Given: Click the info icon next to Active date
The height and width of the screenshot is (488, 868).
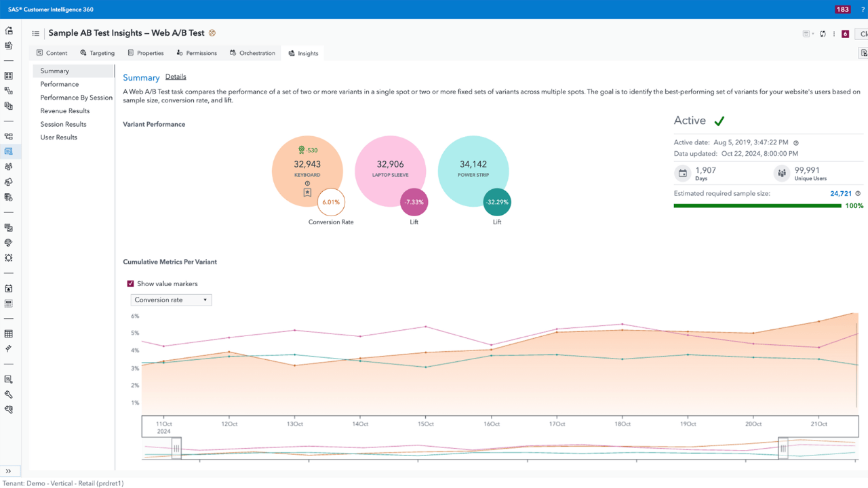Looking at the screenshot, I should click(x=796, y=143).
